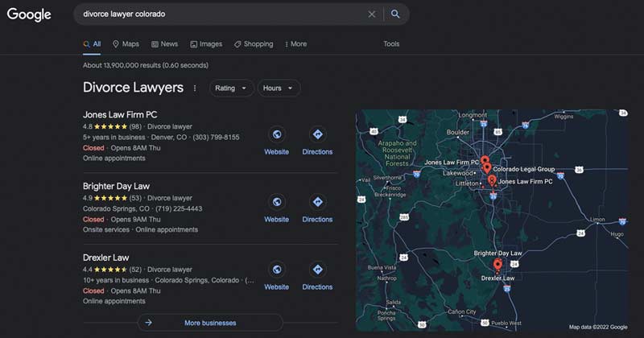Click the Breckenridge label on the map

(x=390, y=195)
